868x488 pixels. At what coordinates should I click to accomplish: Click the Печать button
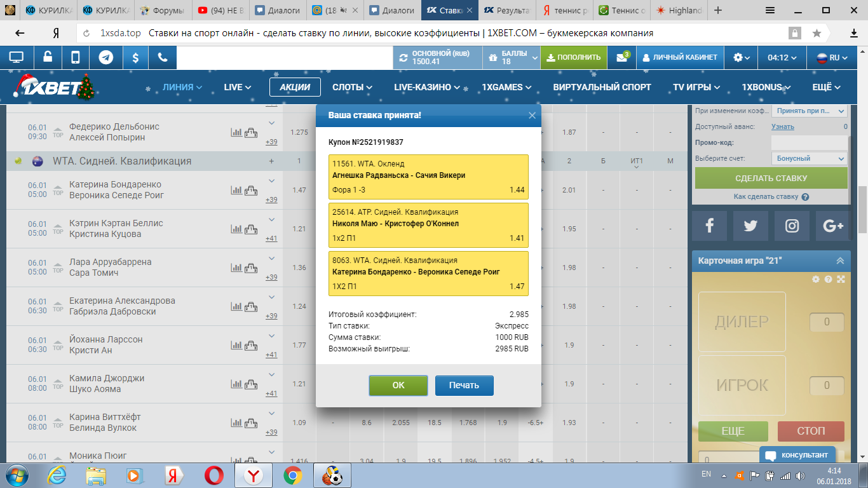tap(464, 385)
